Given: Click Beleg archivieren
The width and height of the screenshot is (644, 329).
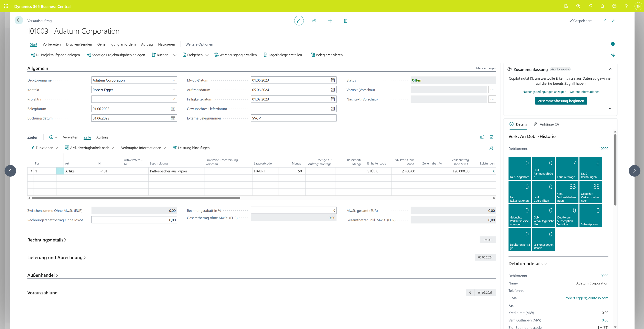Looking at the screenshot, I should (327, 55).
